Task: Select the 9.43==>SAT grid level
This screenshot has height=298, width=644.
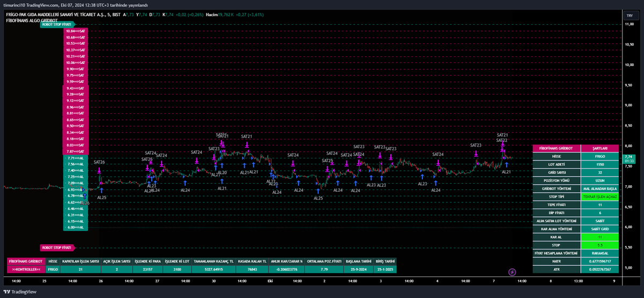Action: click(76, 88)
